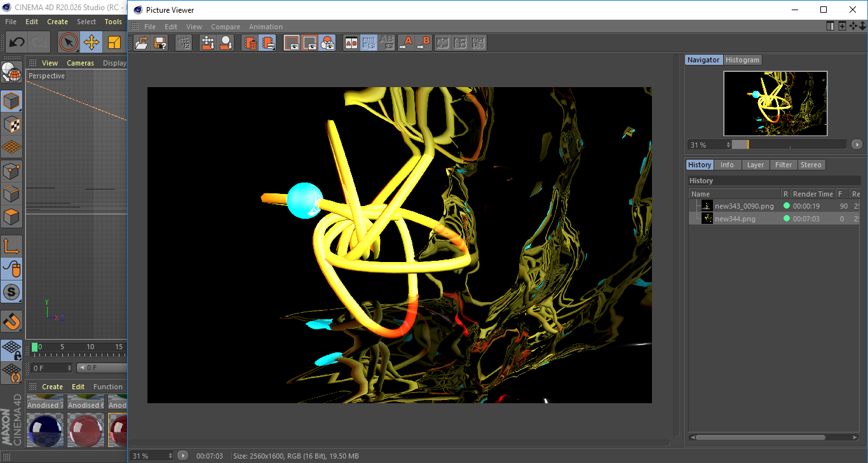This screenshot has height=463, width=868.
Task: Click render time 00:07:03 in History list
Action: [806, 219]
